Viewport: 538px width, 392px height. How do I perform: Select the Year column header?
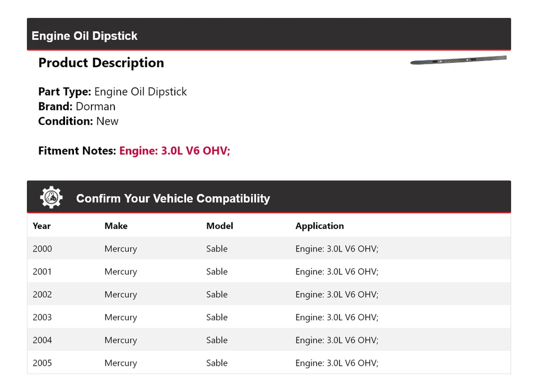coord(41,226)
